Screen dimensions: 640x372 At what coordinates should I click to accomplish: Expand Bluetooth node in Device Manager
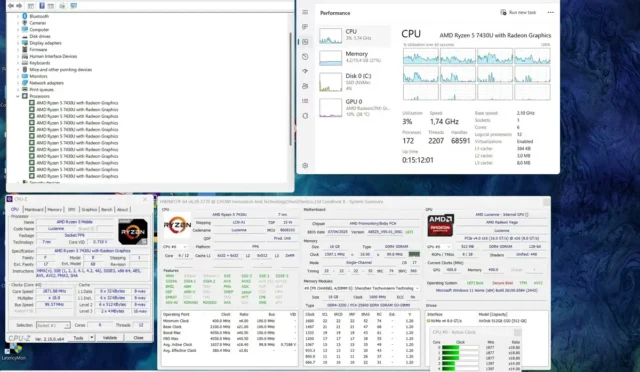click(x=18, y=16)
